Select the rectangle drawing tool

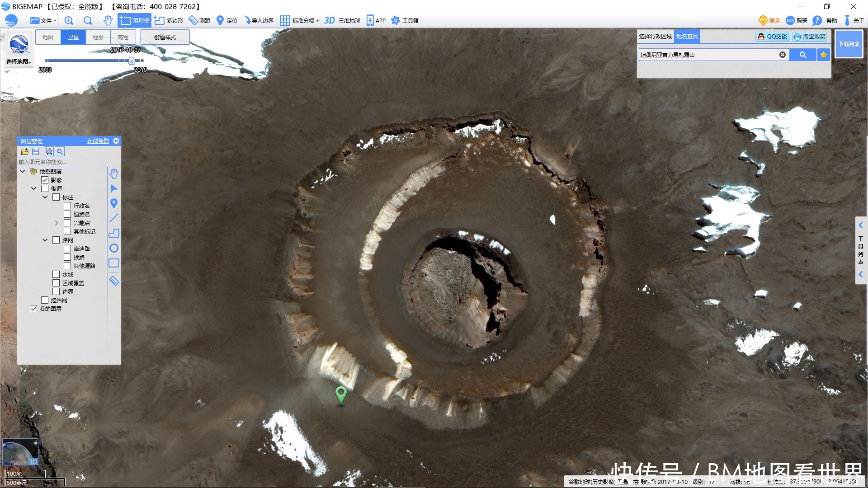(114, 263)
